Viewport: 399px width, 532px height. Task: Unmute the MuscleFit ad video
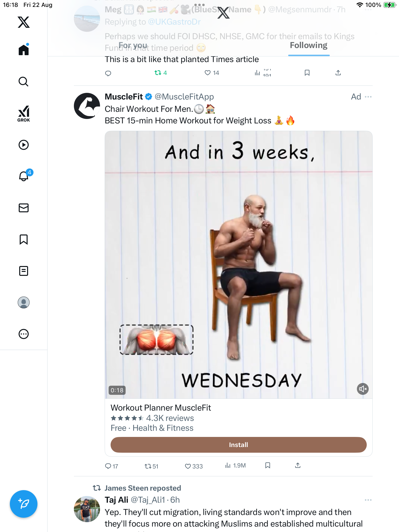coord(363,389)
